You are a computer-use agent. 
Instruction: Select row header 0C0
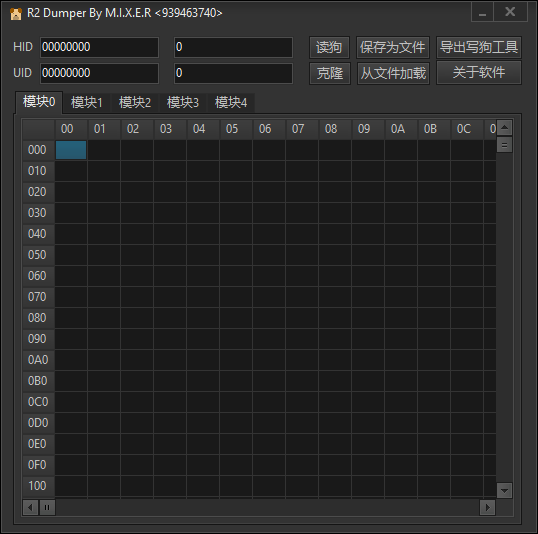pyautogui.click(x=38, y=402)
